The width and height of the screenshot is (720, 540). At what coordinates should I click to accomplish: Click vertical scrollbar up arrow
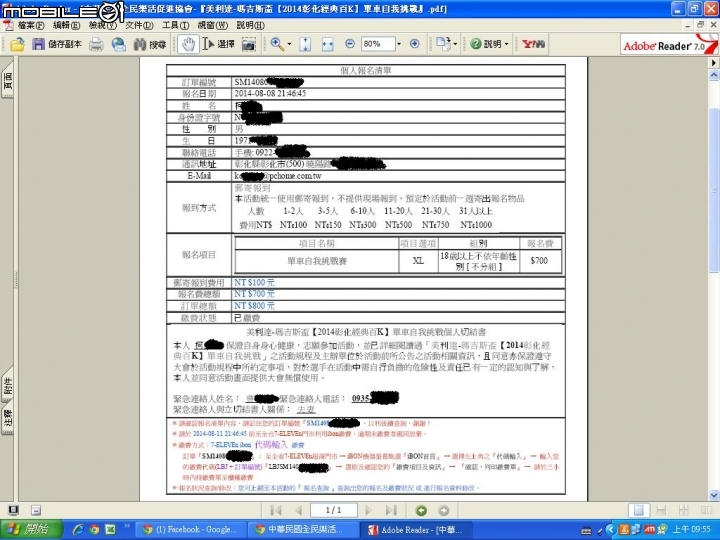pyautogui.click(x=714, y=75)
